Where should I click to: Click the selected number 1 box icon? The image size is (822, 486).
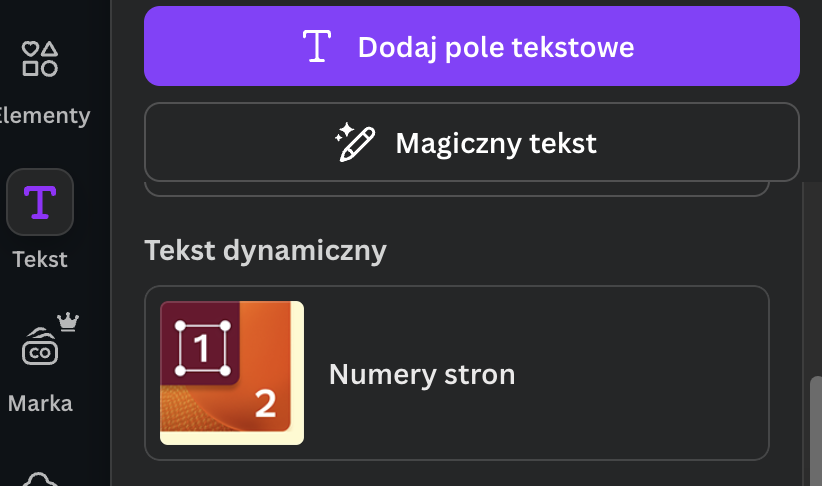point(201,348)
